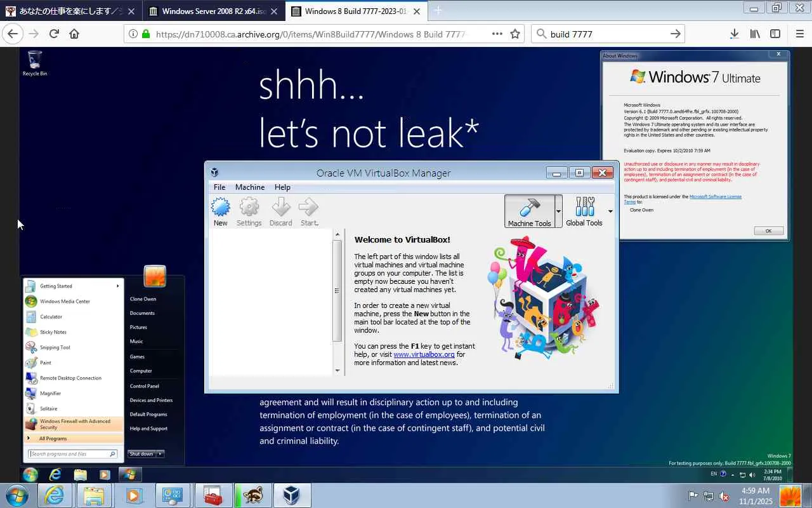Click the Recycle Bin desktop icon
Viewport: 812px width, 508px height.
(35, 63)
